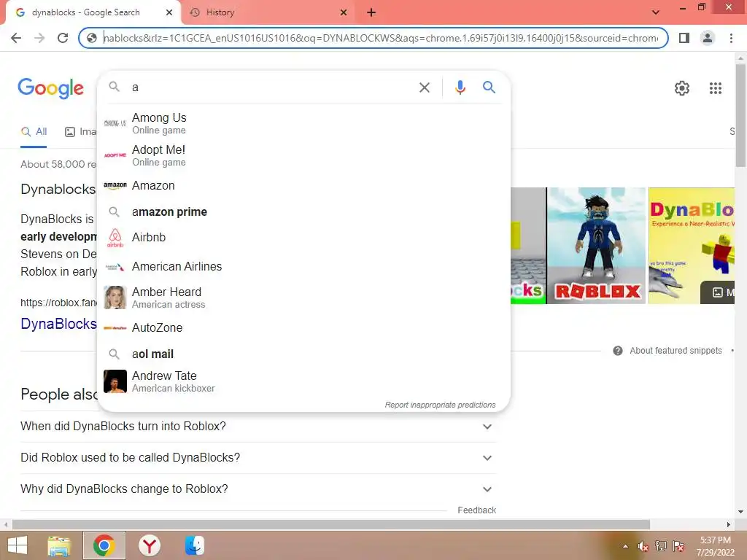Screen dimensions: 747x560
Task: Choose the AutoZone suggestion
Action: coord(303,328)
